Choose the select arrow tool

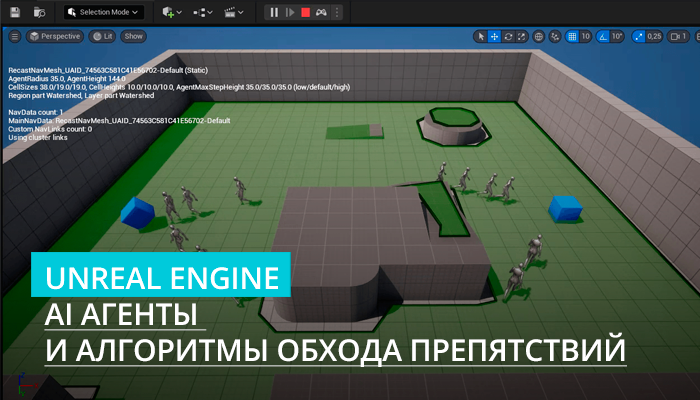[x=481, y=37]
